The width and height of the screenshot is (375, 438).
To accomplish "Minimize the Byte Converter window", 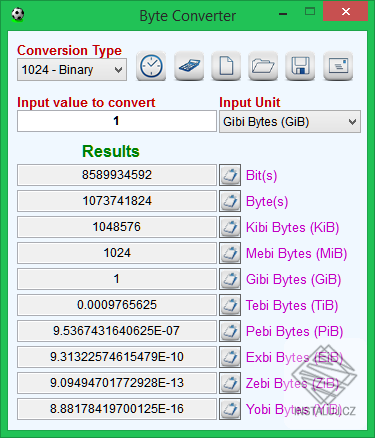I will click(283, 14).
